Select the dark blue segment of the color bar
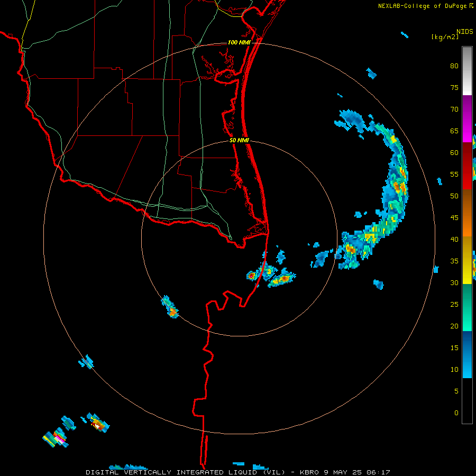Viewport: 476px width, 476px height. pyautogui.click(x=467, y=354)
